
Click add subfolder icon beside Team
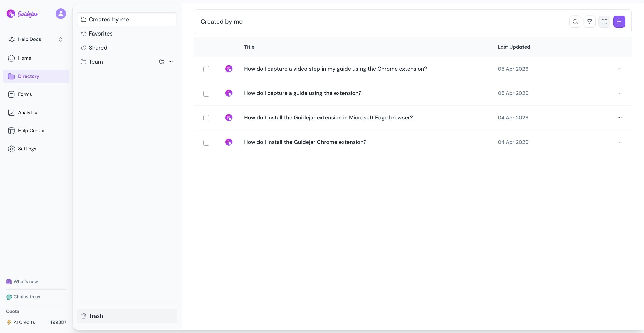(x=162, y=62)
